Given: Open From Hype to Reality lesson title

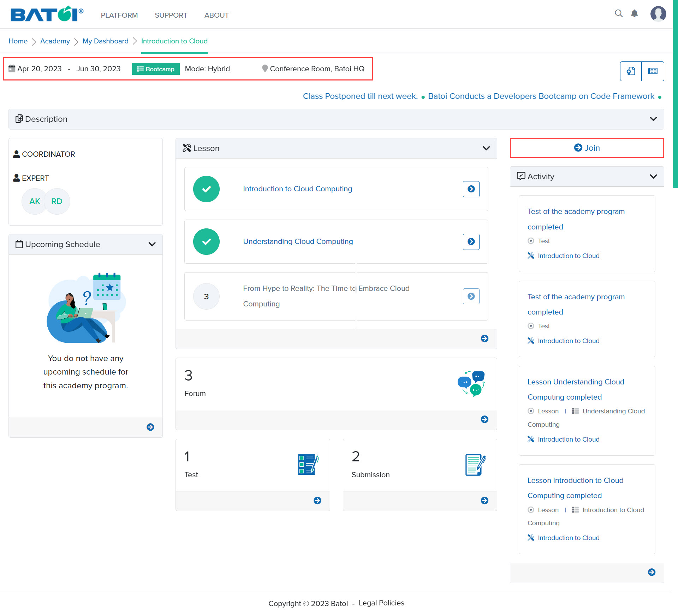Looking at the screenshot, I should click(326, 296).
